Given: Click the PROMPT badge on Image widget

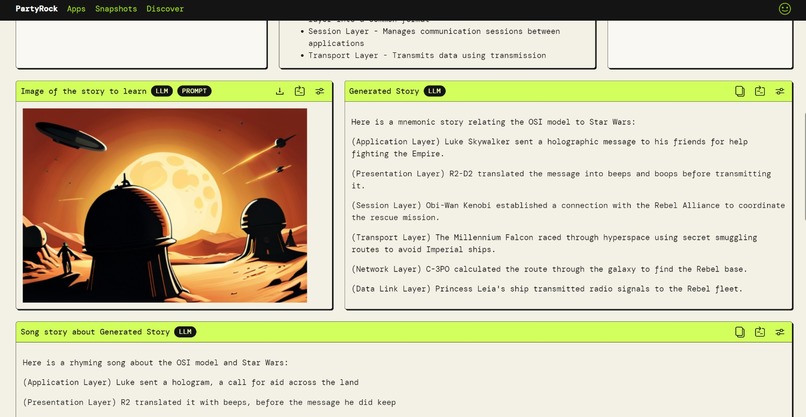Looking at the screenshot, I should [x=194, y=92].
